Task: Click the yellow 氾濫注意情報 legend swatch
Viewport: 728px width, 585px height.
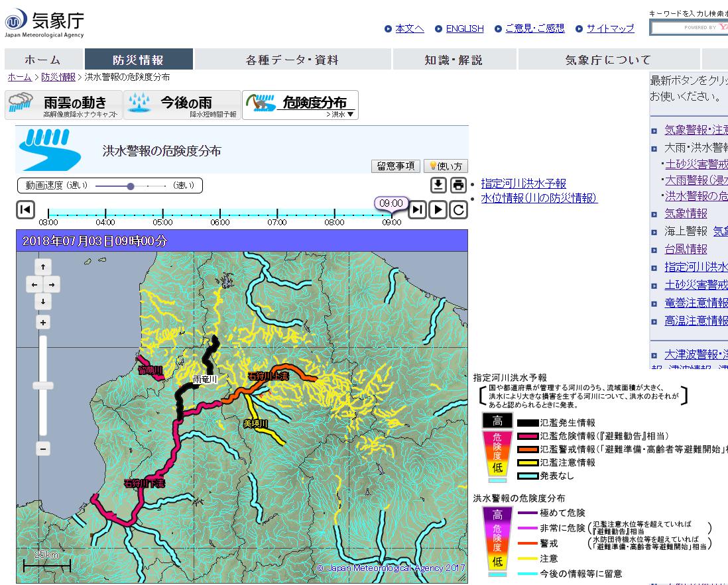Action: click(528, 462)
